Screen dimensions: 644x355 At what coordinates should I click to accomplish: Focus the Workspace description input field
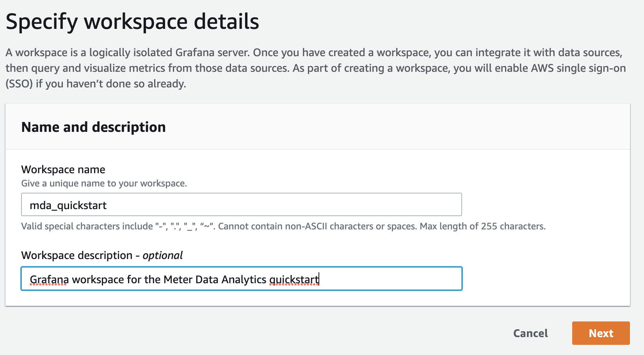tap(242, 279)
